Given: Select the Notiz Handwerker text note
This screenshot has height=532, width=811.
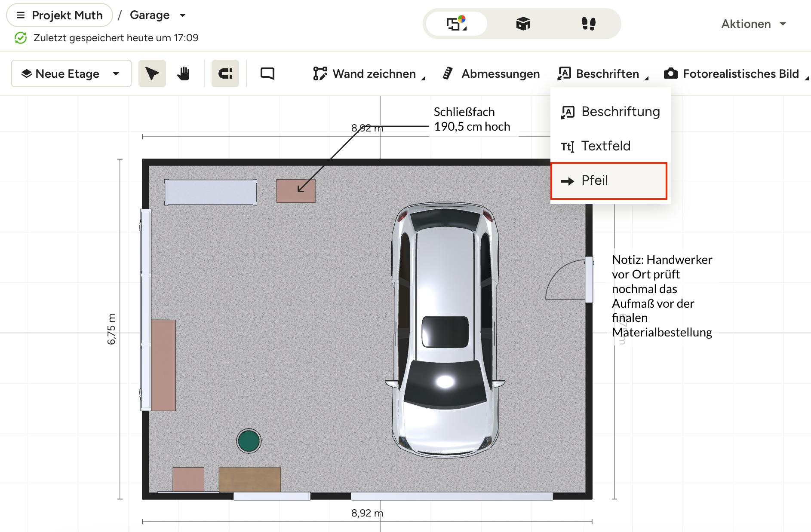Looking at the screenshot, I should pyautogui.click(x=662, y=296).
